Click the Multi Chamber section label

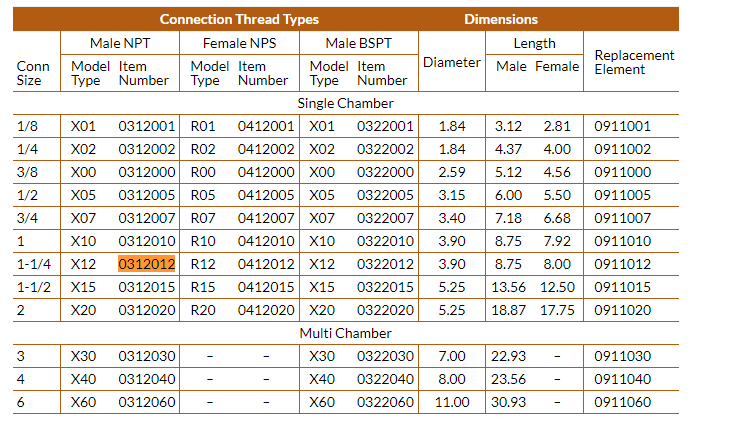345,333
